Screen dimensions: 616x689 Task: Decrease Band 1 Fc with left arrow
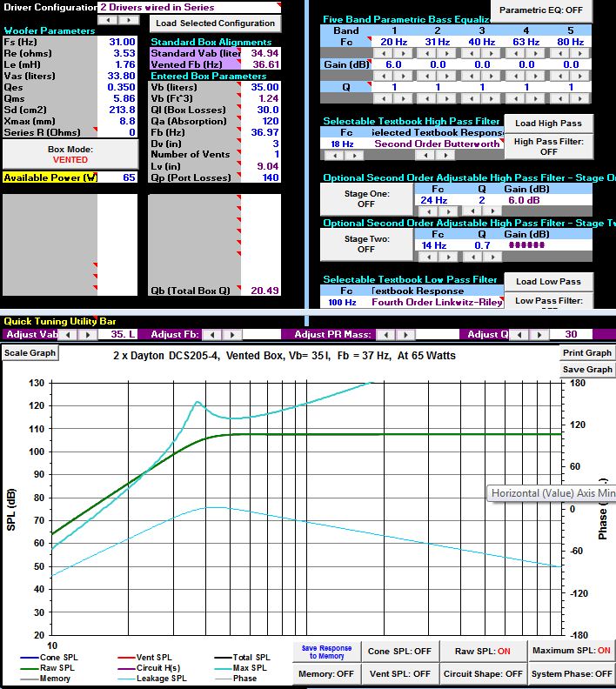(x=384, y=53)
